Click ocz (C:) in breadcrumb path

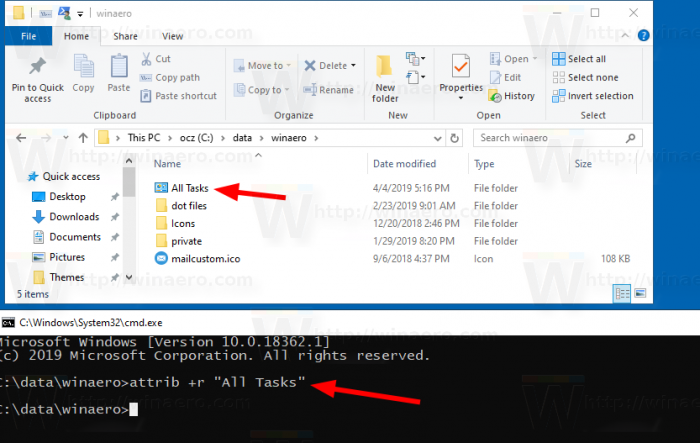196,138
